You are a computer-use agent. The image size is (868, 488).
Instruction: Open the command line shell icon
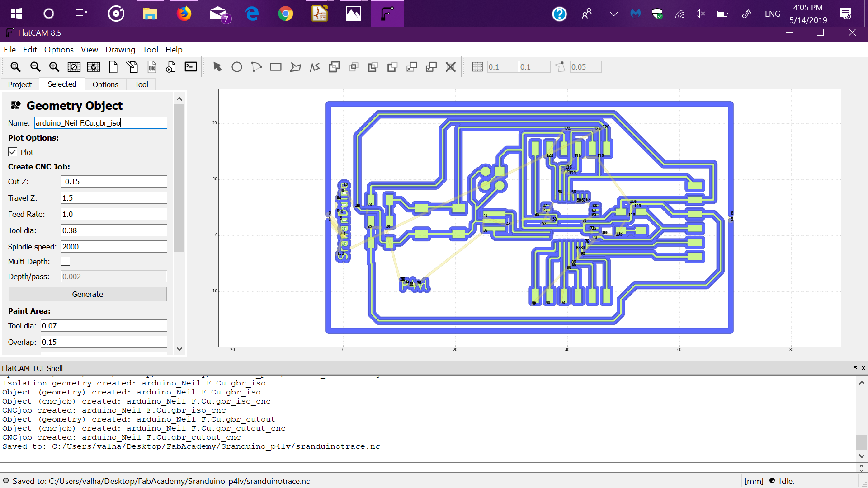191,67
